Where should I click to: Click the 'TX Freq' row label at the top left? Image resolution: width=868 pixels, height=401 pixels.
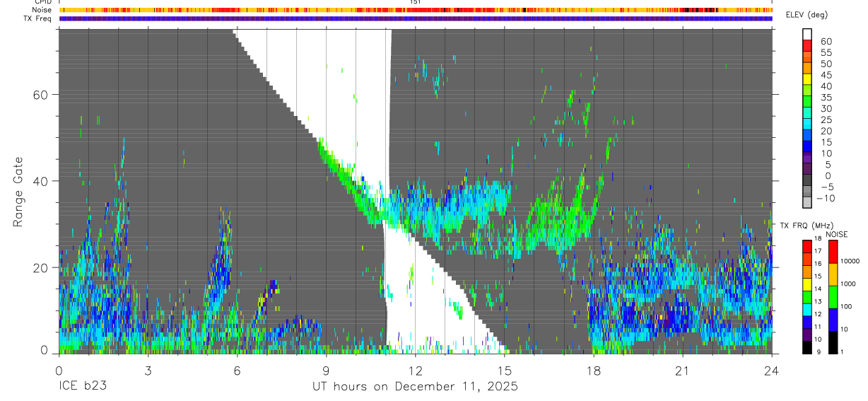pos(38,18)
